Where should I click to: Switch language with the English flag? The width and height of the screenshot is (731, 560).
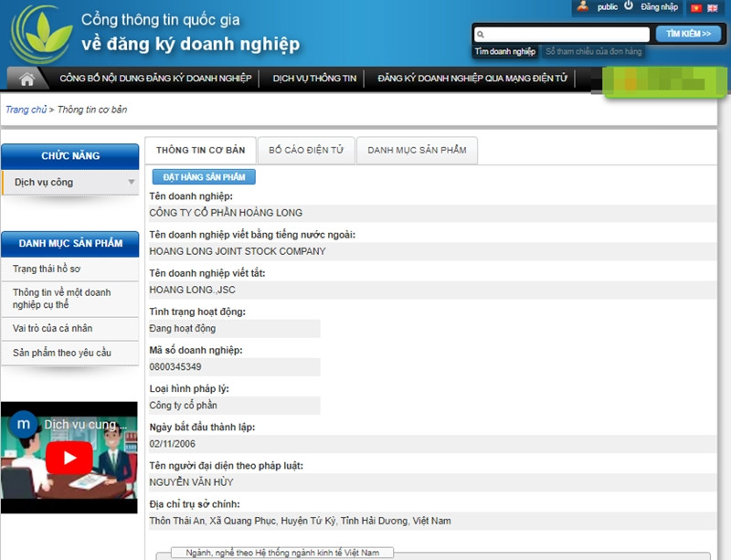click(x=712, y=8)
